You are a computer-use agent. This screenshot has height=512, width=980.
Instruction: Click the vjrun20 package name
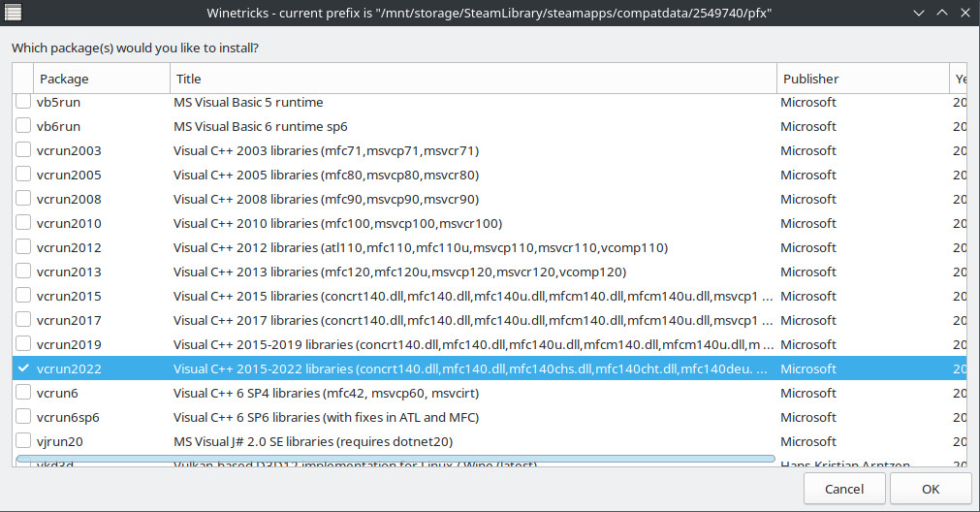pos(60,441)
